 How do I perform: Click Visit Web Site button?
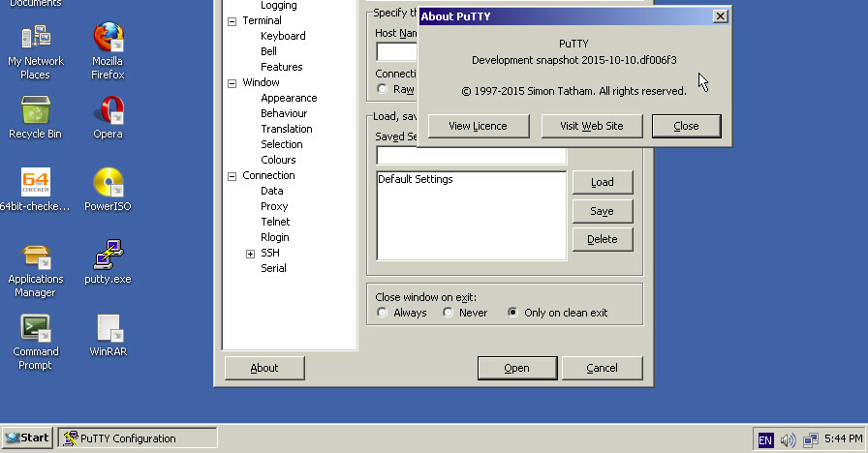[592, 126]
